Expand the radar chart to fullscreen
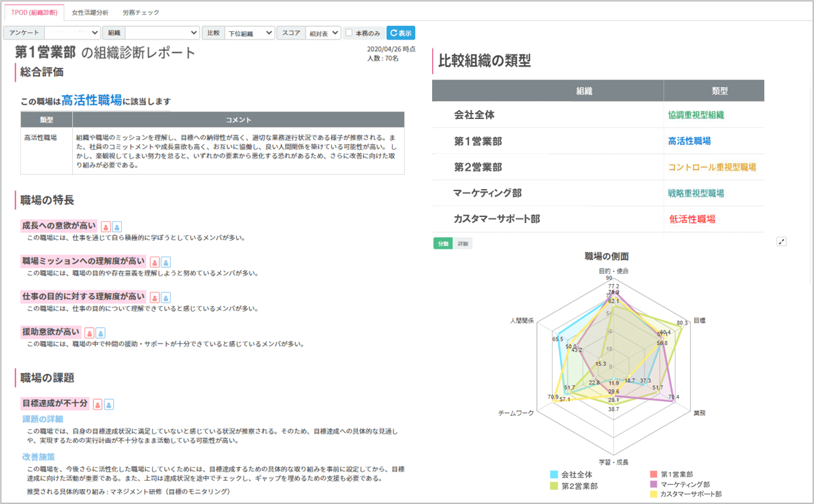 tap(782, 241)
